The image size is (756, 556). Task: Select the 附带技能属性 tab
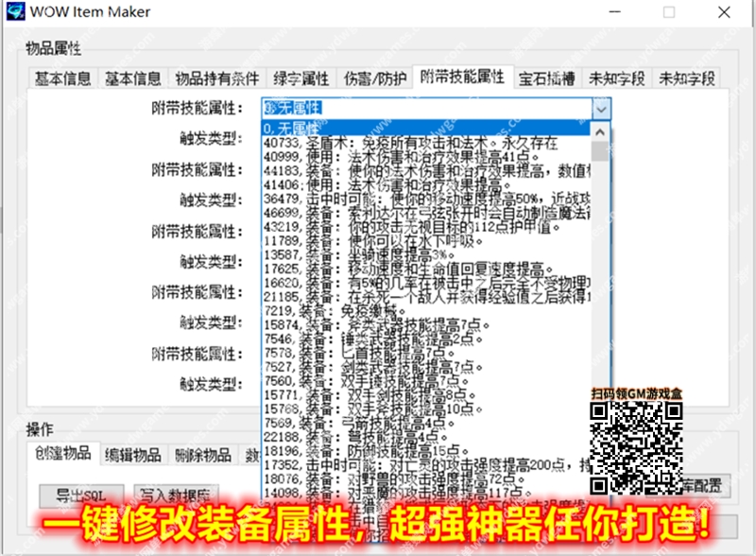(x=462, y=77)
